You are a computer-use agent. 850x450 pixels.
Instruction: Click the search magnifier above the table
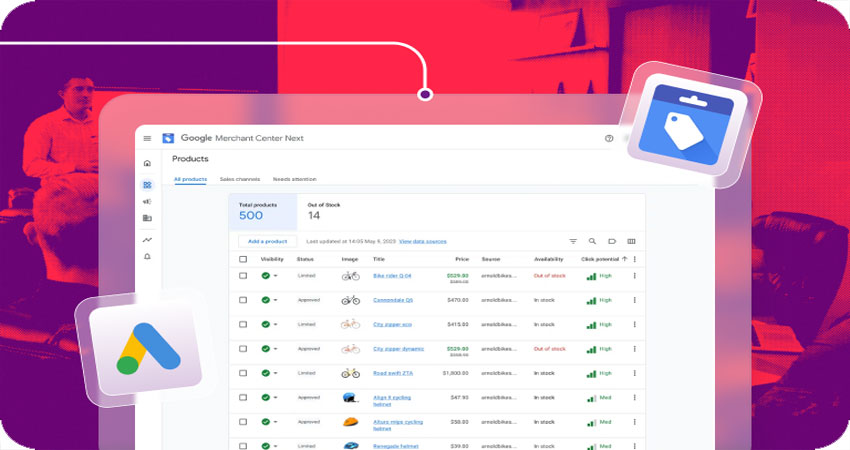pyautogui.click(x=592, y=241)
